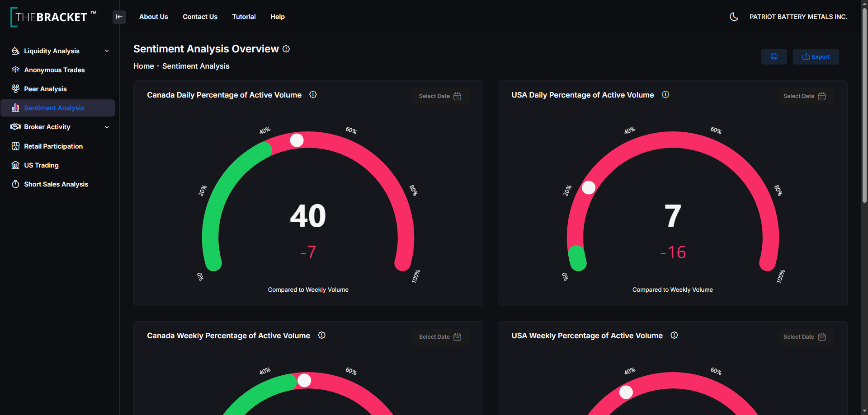Click Compared to Weekly Volume under USA gauge

673,290
